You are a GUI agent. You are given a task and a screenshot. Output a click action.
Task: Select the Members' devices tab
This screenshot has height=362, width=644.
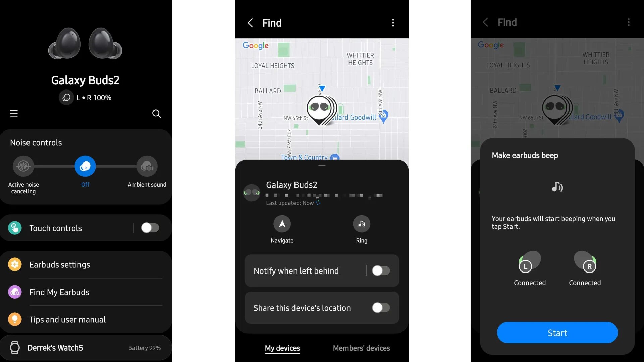click(361, 348)
